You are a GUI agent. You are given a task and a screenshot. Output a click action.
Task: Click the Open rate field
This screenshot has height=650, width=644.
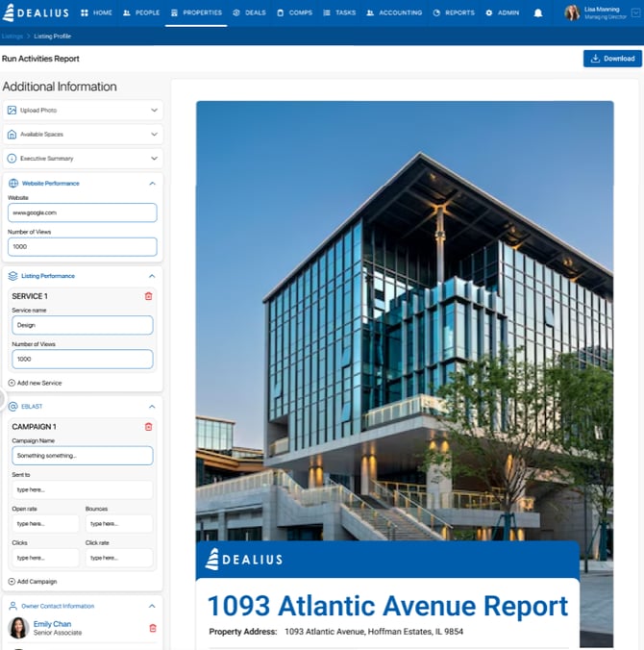[x=45, y=524]
